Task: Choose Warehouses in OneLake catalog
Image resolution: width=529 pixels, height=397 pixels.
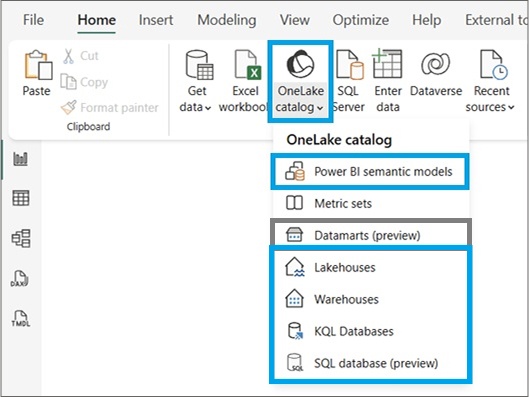Action: [369, 299]
